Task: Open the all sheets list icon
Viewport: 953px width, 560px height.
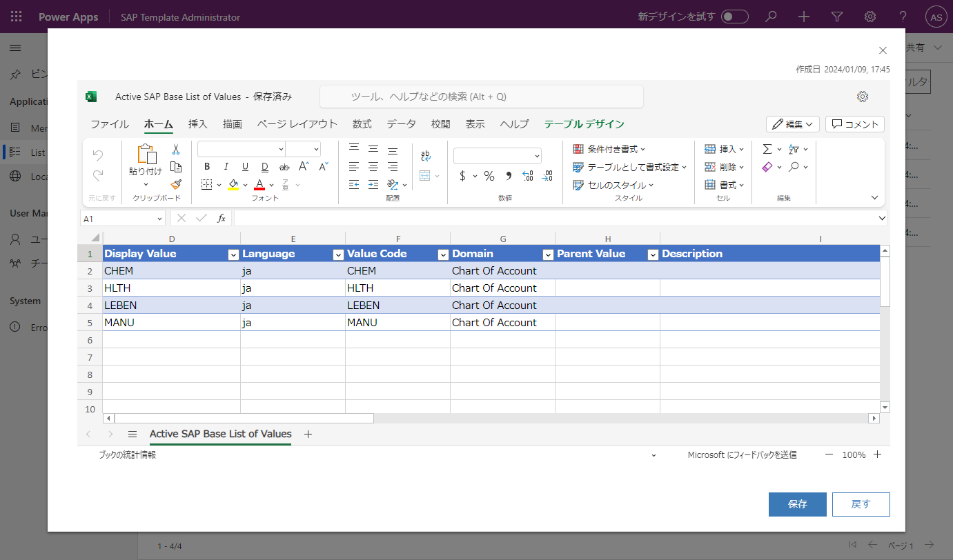Action: pyautogui.click(x=132, y=434)
